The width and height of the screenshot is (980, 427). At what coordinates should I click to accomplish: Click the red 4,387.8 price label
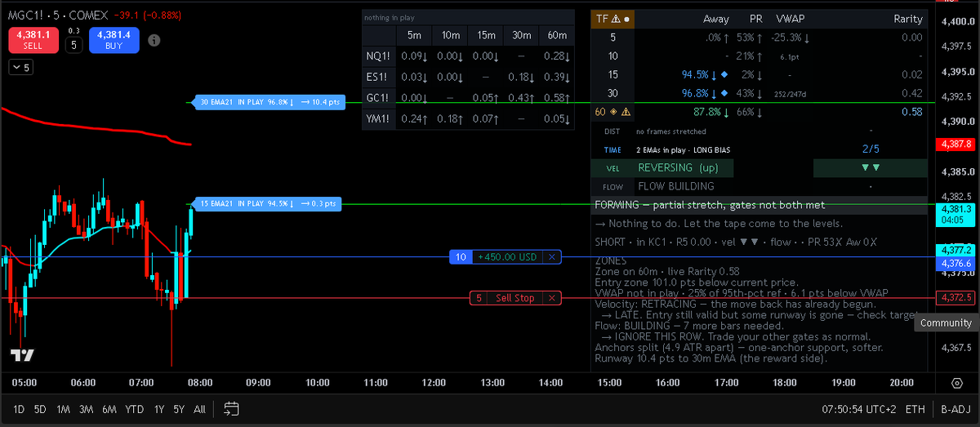tap(955, 145)
